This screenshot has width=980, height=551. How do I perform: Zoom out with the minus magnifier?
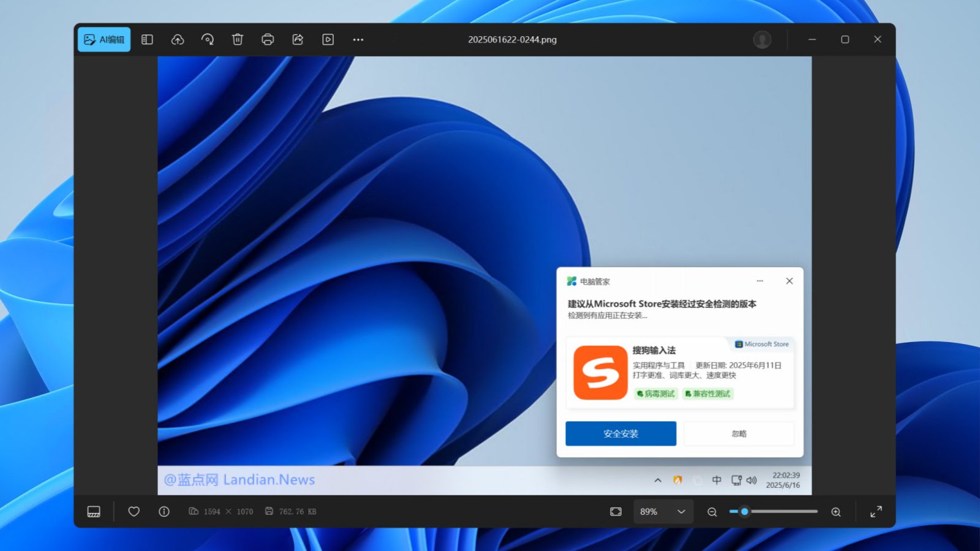712,512
